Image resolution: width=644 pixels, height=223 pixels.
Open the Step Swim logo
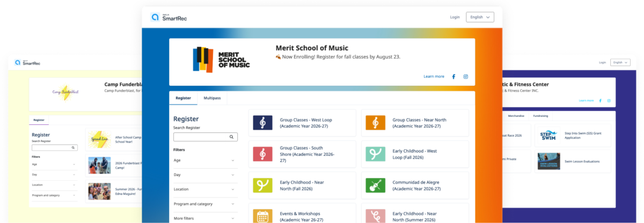549,135
